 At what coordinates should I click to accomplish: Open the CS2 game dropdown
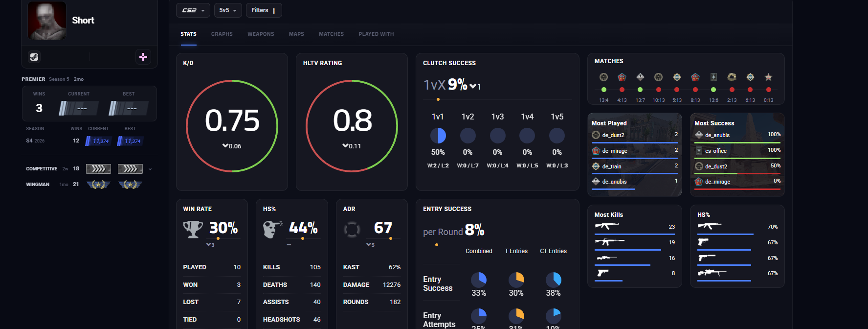[193, 10]
